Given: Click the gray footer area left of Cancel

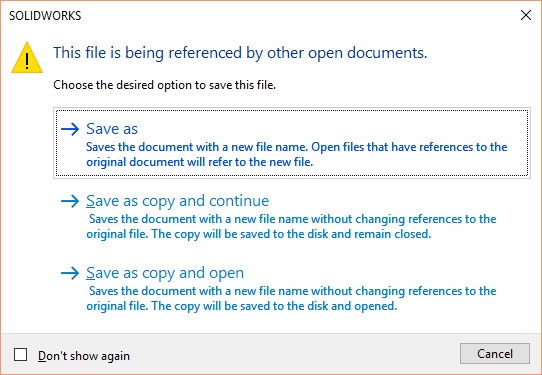Looking at the screenshot, I should (x=294, y=354).
